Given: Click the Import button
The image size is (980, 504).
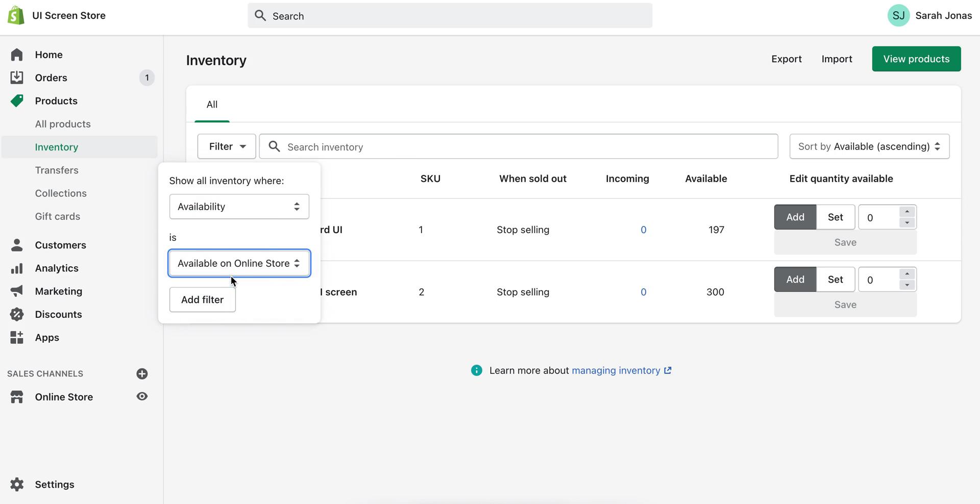Looking at the screenshot, I should [x=837, y=59].
